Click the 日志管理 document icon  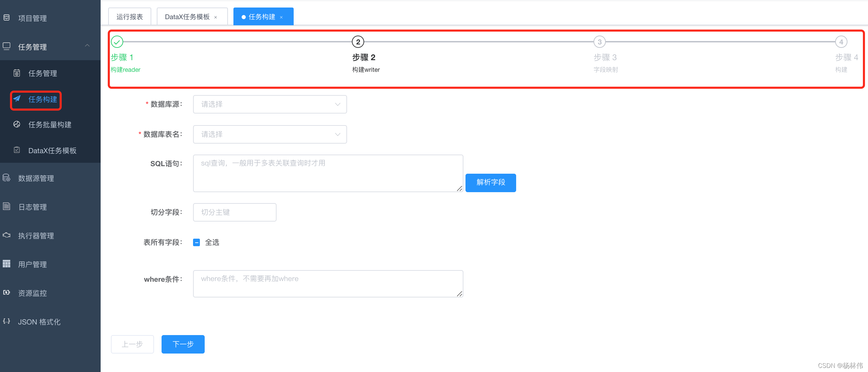coord(7,207)
